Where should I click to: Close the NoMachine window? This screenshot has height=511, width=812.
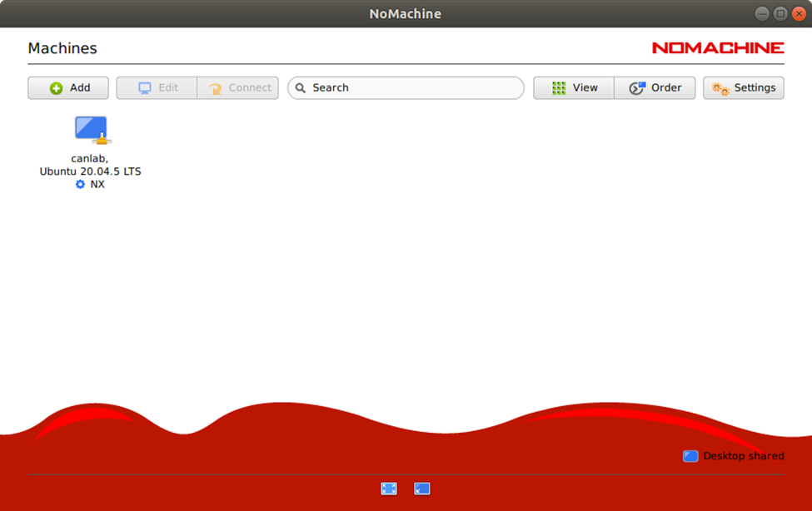(x=799, y=14)
